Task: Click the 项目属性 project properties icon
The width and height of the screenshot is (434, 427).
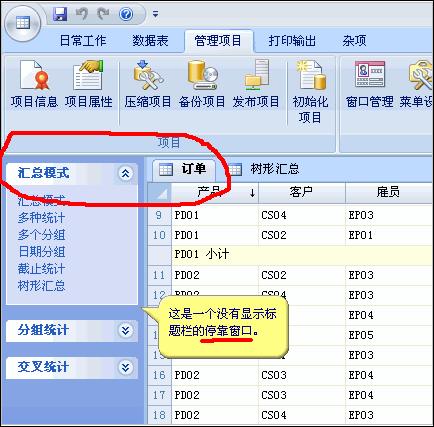Action: 88,84
